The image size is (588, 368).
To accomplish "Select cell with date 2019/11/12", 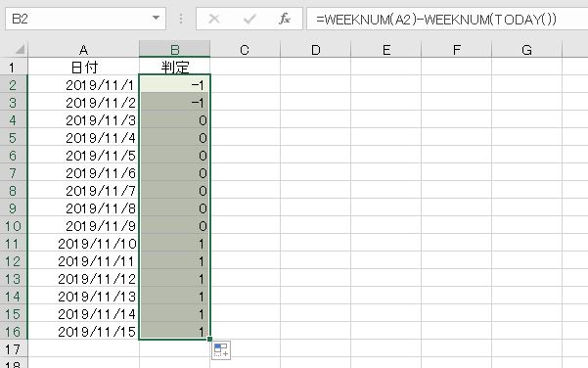I will pyautogui.click(x=83, y=278).
